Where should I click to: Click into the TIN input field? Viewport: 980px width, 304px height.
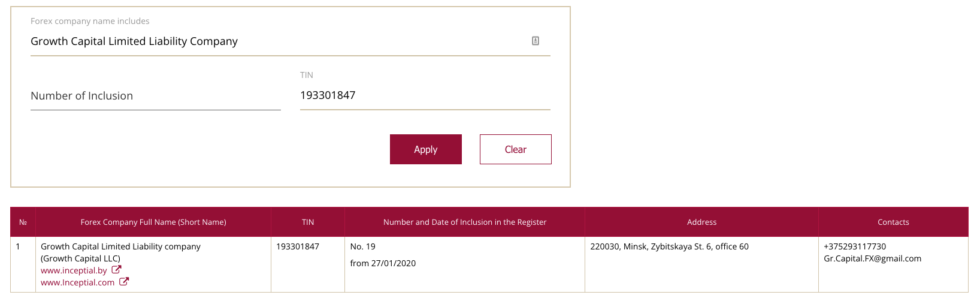point(425,95)
